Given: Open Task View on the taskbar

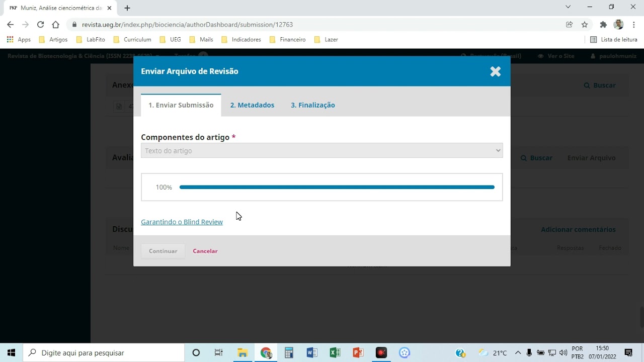Looking at the screenshot, I should 219,353.
